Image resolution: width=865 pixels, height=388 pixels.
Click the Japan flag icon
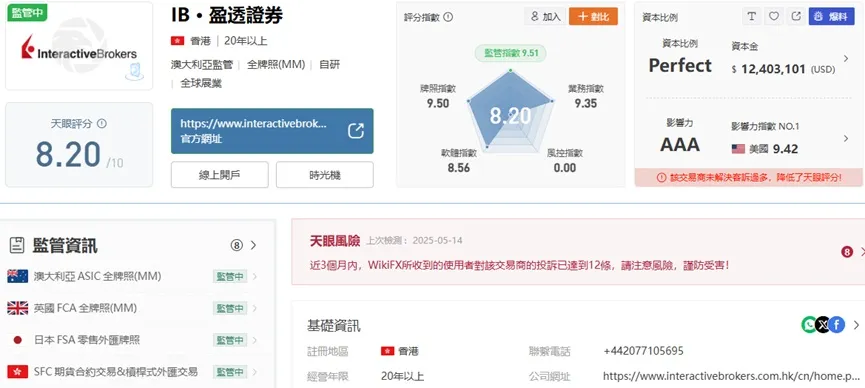click(18, 340)
